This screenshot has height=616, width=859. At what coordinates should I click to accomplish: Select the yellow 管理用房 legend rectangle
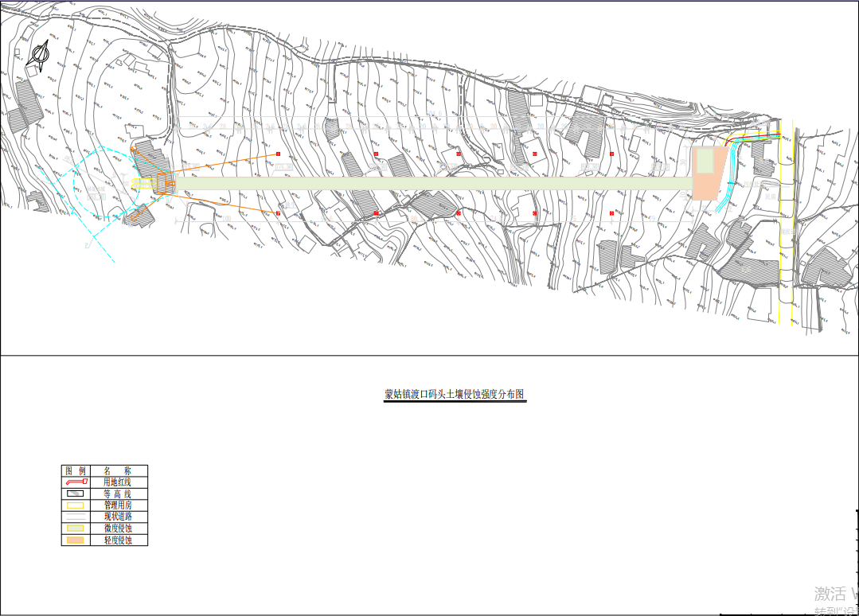(x=76, y=505)
